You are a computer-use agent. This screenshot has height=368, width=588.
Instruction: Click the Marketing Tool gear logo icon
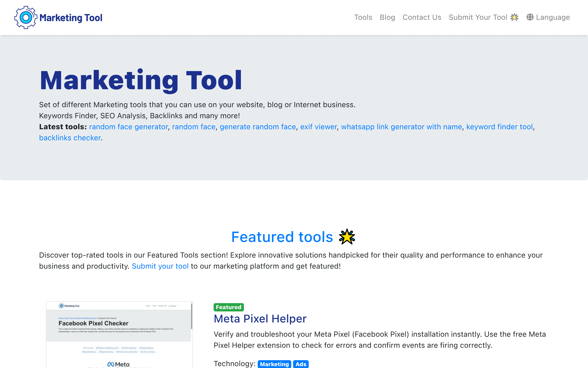click(x=26, y=17)
